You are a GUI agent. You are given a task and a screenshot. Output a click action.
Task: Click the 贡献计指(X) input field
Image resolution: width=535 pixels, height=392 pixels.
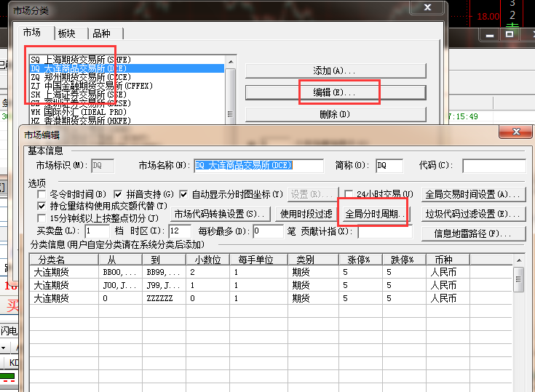coord(385,232)
